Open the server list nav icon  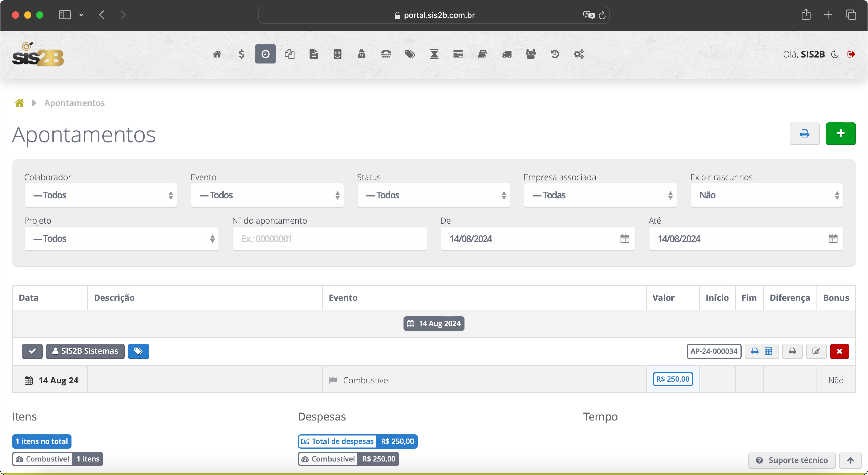458,54
